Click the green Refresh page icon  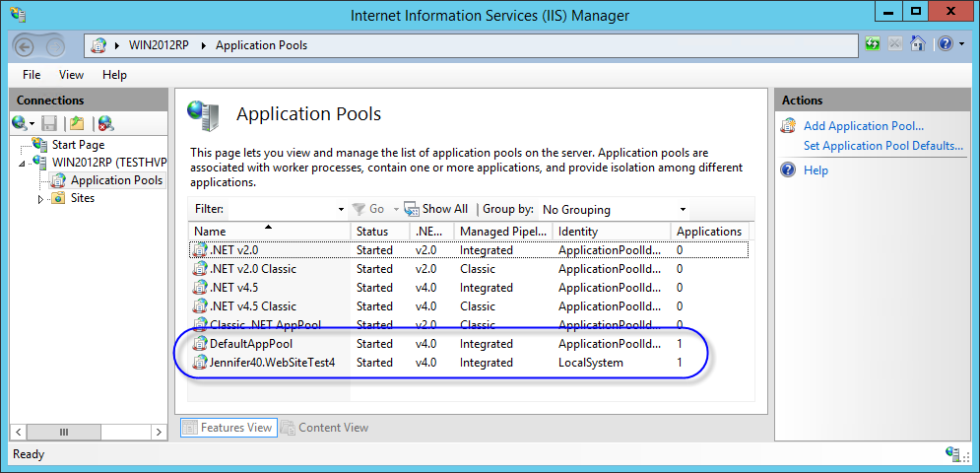coord(873,43)
